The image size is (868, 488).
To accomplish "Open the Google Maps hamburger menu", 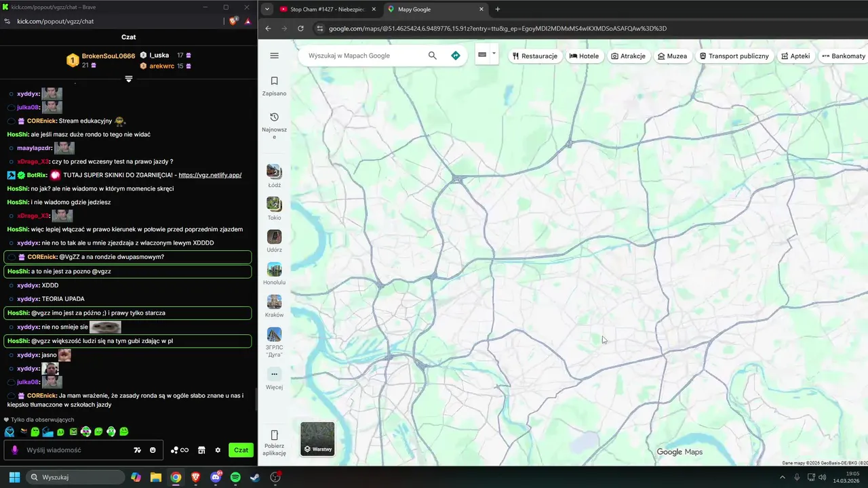I will 274,56.
